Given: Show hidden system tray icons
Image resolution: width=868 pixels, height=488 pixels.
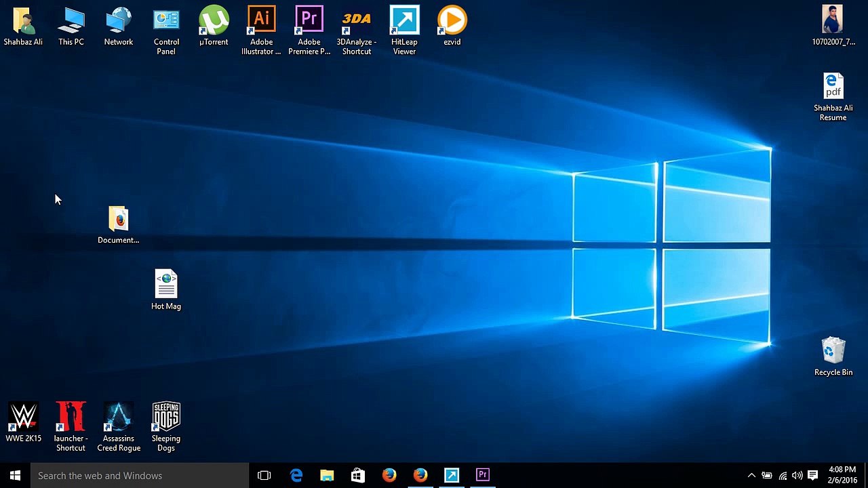Looking at the screenshot, I should click(751, 475).
